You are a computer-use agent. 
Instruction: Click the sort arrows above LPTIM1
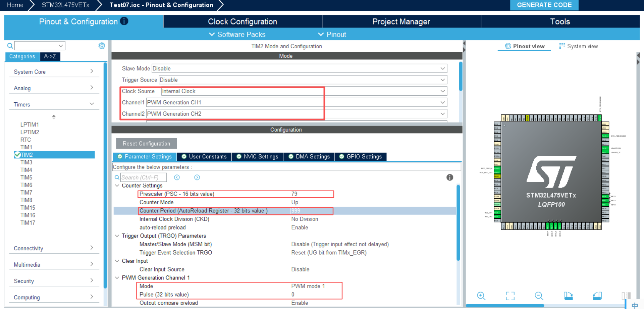(54, 117)
